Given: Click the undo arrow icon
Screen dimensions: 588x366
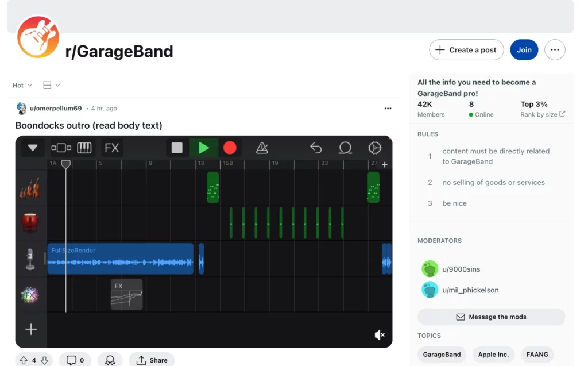Looking at the screenshot, I should pos(316,148).
